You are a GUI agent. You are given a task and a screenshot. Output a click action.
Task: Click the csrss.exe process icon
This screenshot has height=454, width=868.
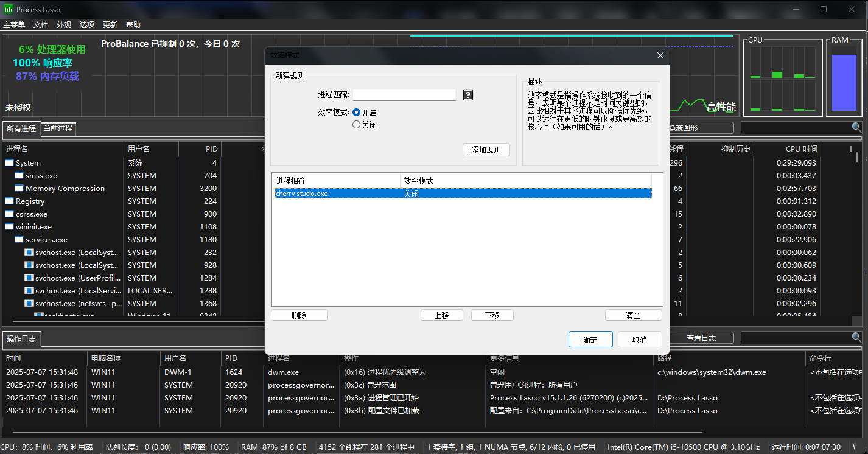click(9, 214)
